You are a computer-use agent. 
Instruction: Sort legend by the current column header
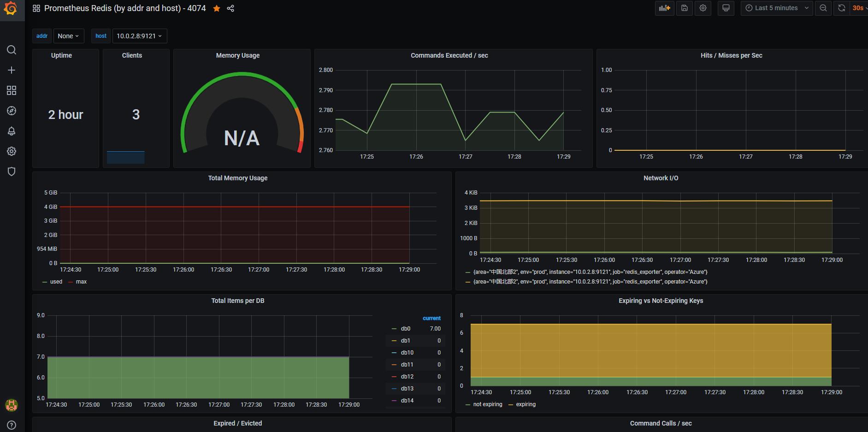pos(431,318)
